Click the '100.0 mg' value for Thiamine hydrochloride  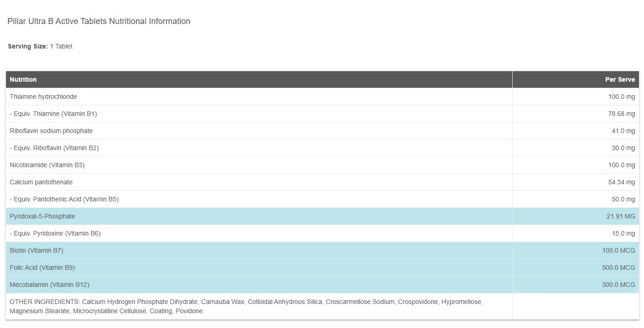coord(621,97)
